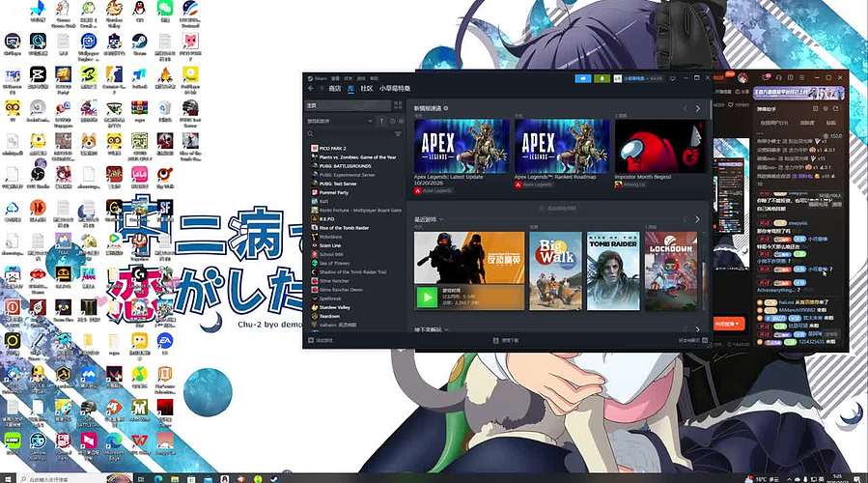Select Stardew Valley in the game list
The height and width of the screenshot is (483, 868).
330,307
